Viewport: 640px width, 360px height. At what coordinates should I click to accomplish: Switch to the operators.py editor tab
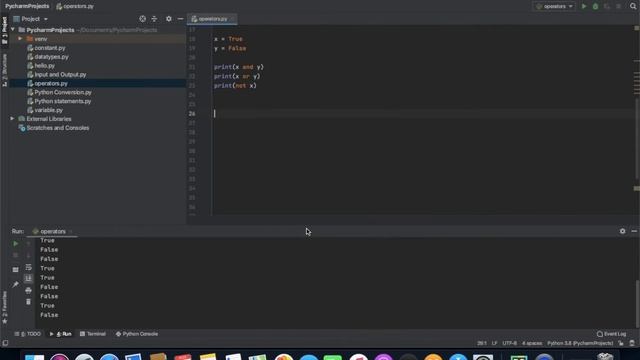(212, 19)
